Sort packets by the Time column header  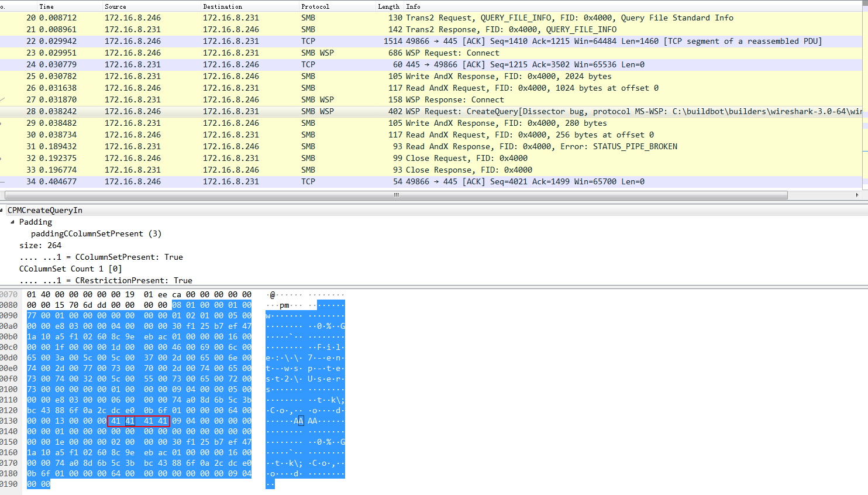pos(46,6)
